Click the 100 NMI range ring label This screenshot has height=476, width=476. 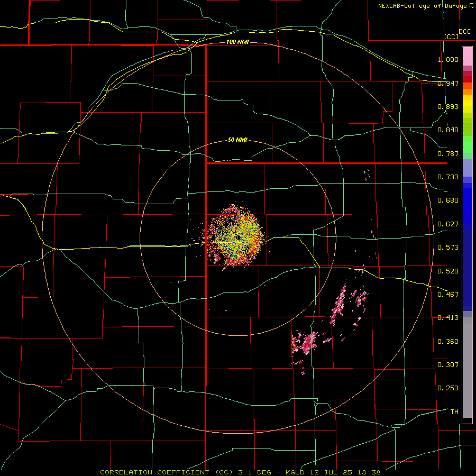237,42
